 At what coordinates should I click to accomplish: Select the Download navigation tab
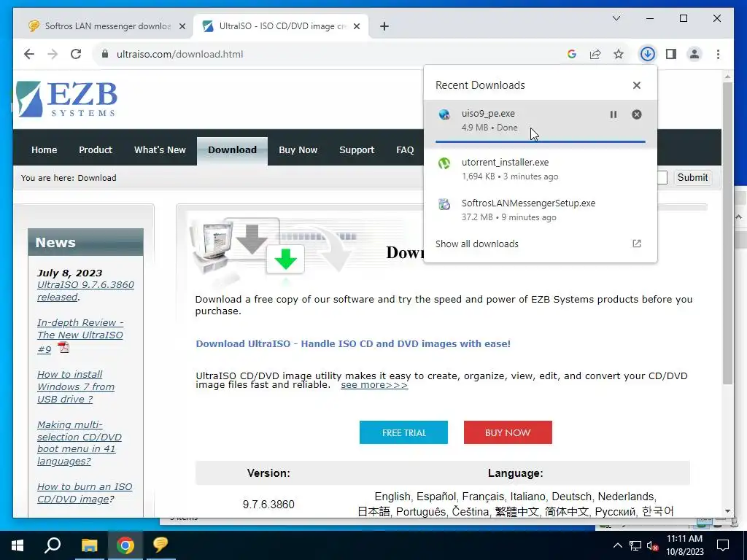232,150
